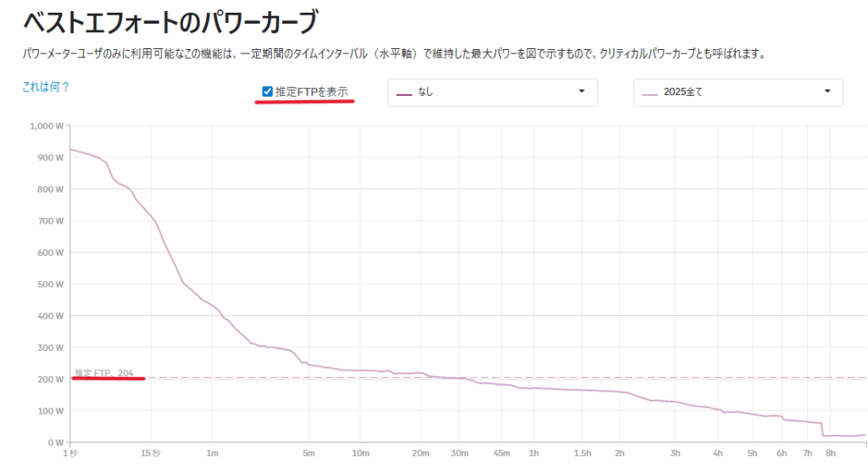Click the dark purple line swatch beside なし
The image size is (868, 472).
pos(404,92)
